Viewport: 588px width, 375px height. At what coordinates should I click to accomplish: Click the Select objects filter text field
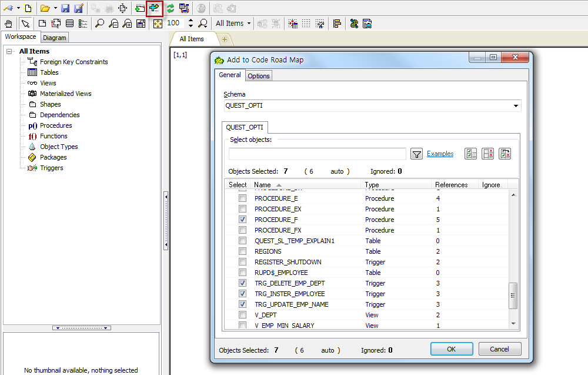317,154
